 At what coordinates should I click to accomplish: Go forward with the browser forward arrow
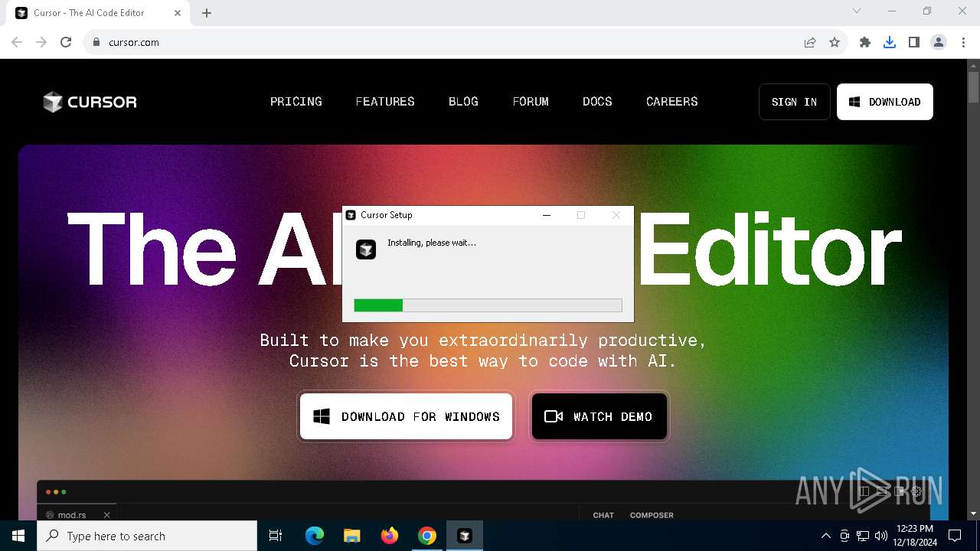tap(41, 42)
